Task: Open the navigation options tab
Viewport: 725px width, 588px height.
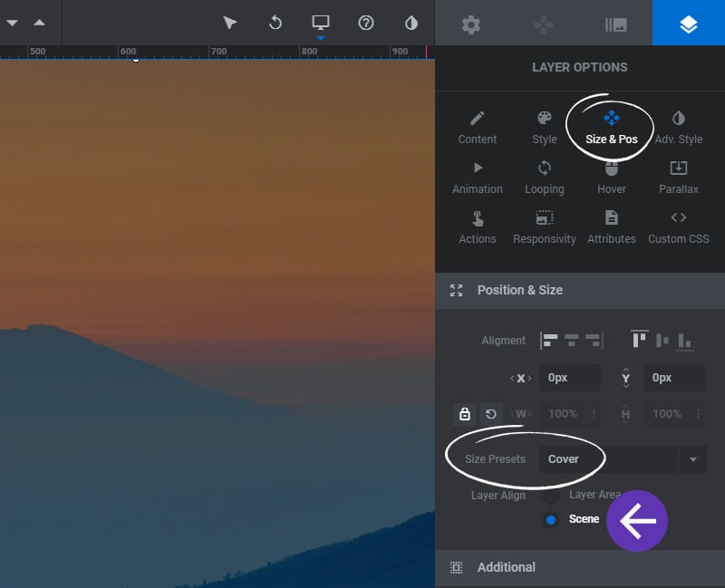Action: tap(543, 24)
